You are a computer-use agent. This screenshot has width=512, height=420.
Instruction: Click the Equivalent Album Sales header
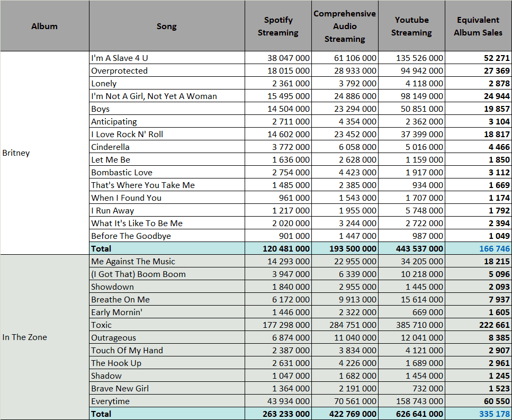coord(478,26)
